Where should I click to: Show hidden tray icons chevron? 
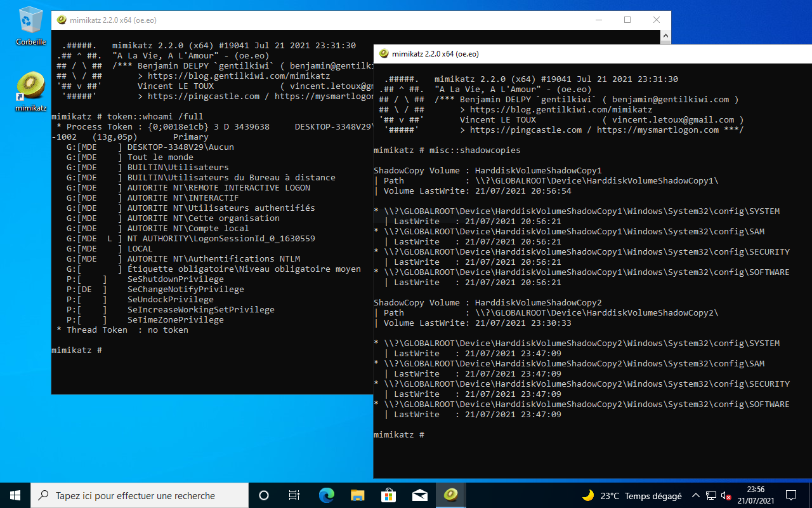point(696,495)
